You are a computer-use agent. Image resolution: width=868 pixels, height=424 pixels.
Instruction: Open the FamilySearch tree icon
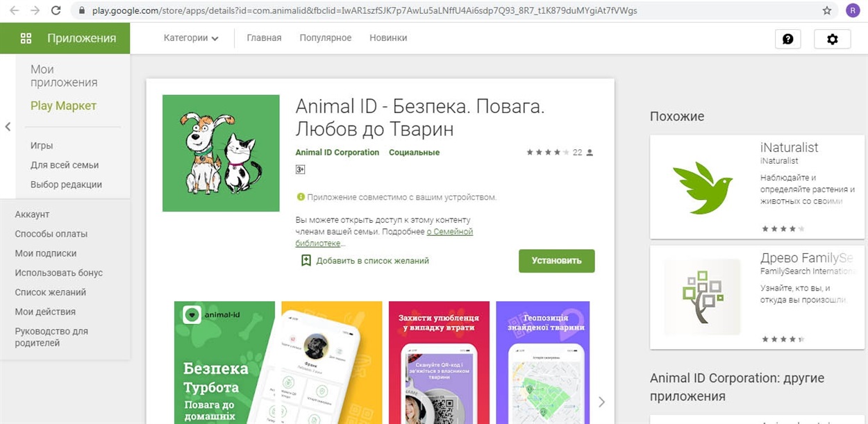tap(702, 297)
